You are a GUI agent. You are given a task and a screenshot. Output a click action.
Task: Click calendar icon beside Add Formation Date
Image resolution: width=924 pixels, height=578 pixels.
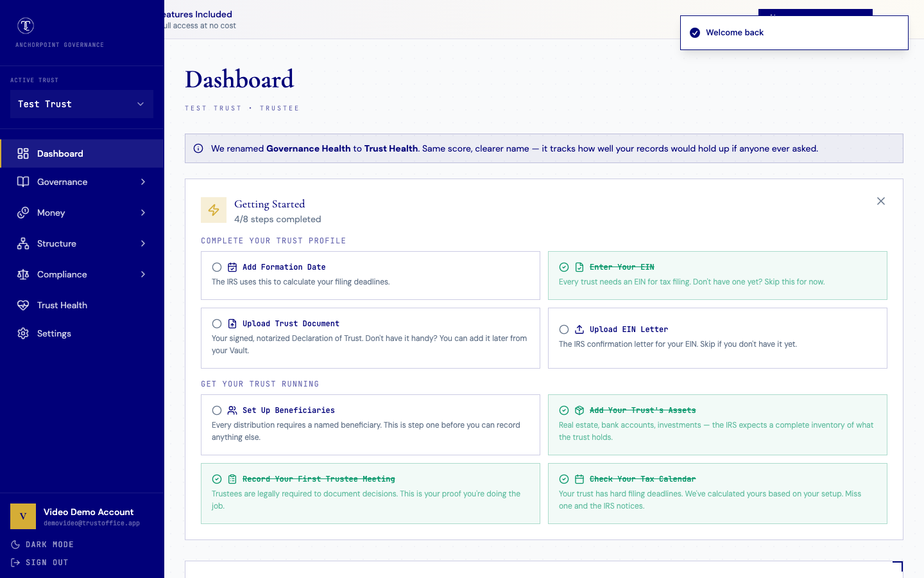click(232, 267)
